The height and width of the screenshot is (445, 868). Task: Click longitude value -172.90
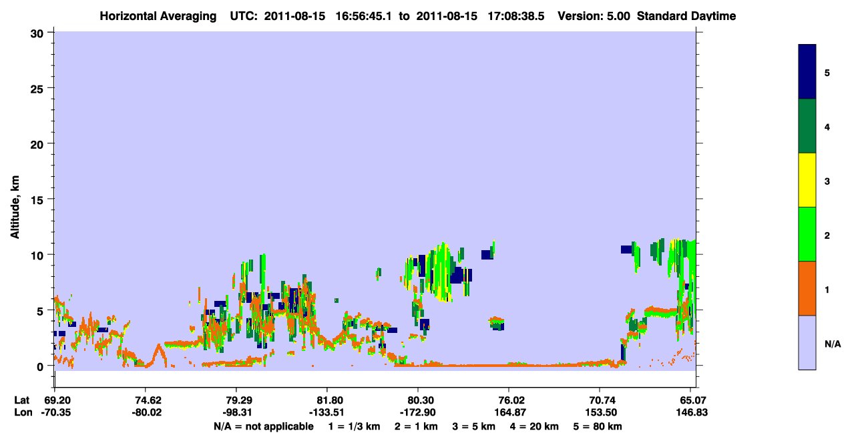coord(418,412)
